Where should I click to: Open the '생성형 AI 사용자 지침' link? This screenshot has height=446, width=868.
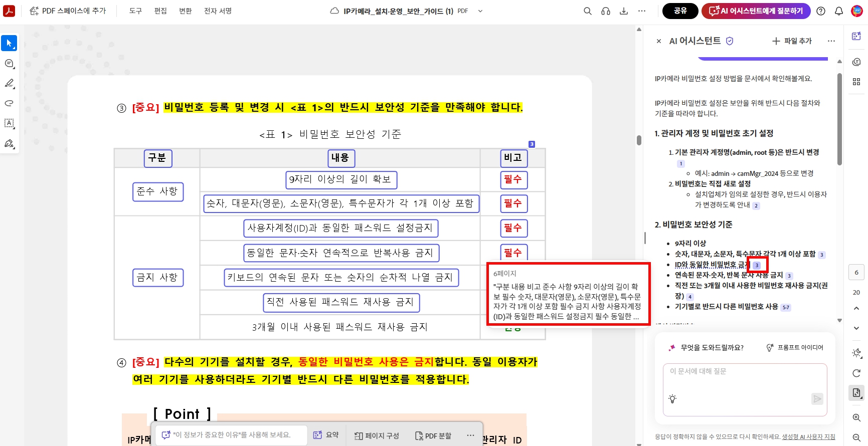pos(808,437)
